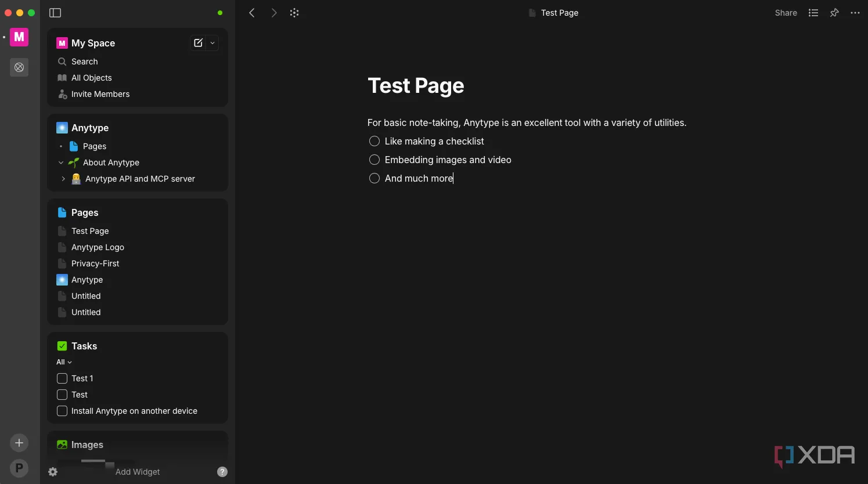Screen dimensions: 868x484
Task: Open the Tasks 'All' filter dropdown
Action: point(64,362)
